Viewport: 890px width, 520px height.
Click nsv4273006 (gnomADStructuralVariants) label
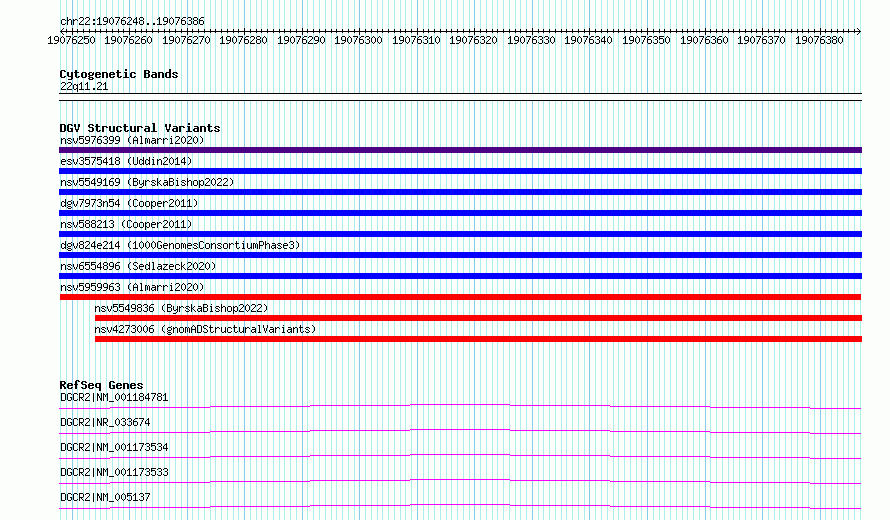(x=205, y=329)
